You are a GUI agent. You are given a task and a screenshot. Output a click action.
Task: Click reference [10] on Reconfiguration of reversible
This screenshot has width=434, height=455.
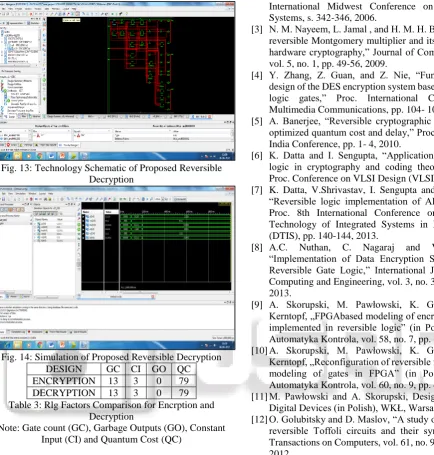click(343, 368)
